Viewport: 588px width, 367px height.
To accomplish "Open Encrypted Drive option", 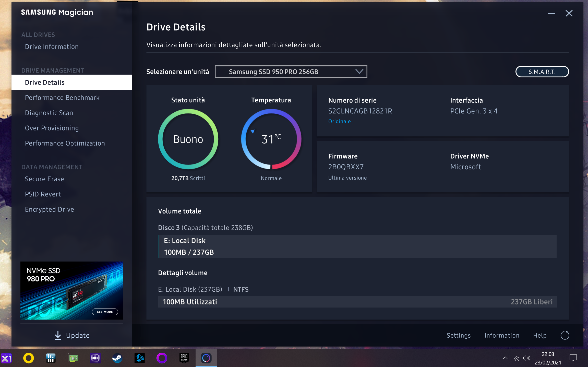I will coord(50,209).
